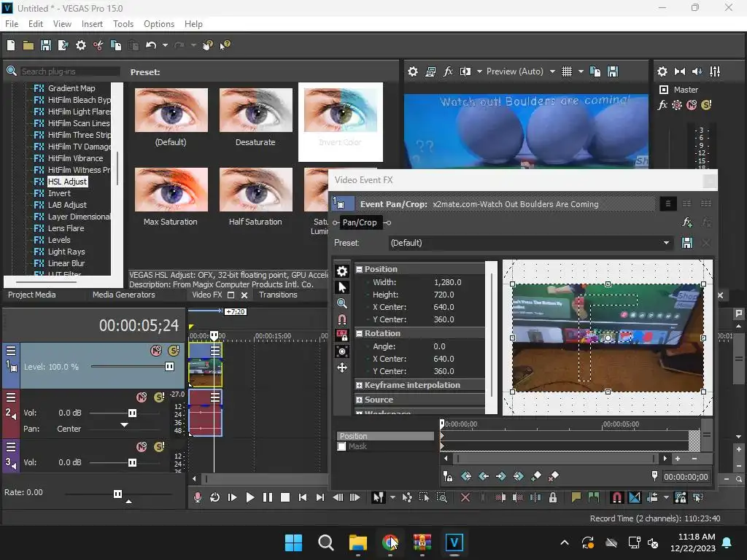Open Windows Start menu
The image size is (747, 560).
pyautogui.click(x=293, y=542)
